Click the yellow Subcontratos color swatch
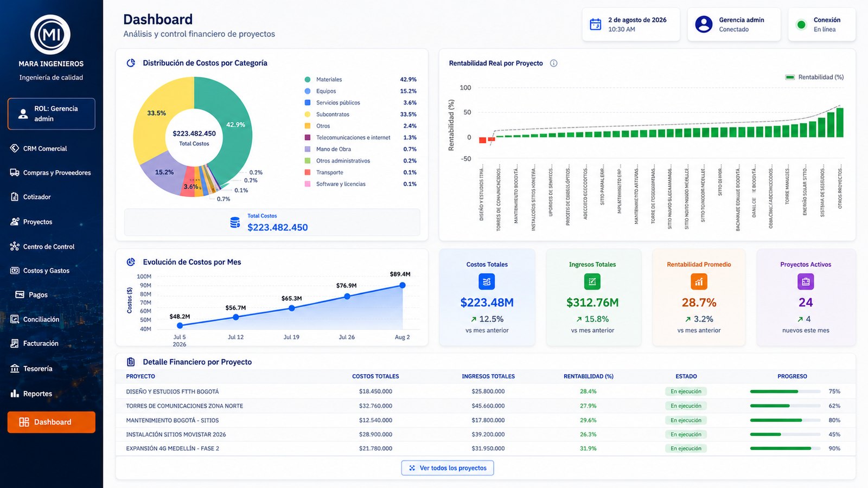 308,114
